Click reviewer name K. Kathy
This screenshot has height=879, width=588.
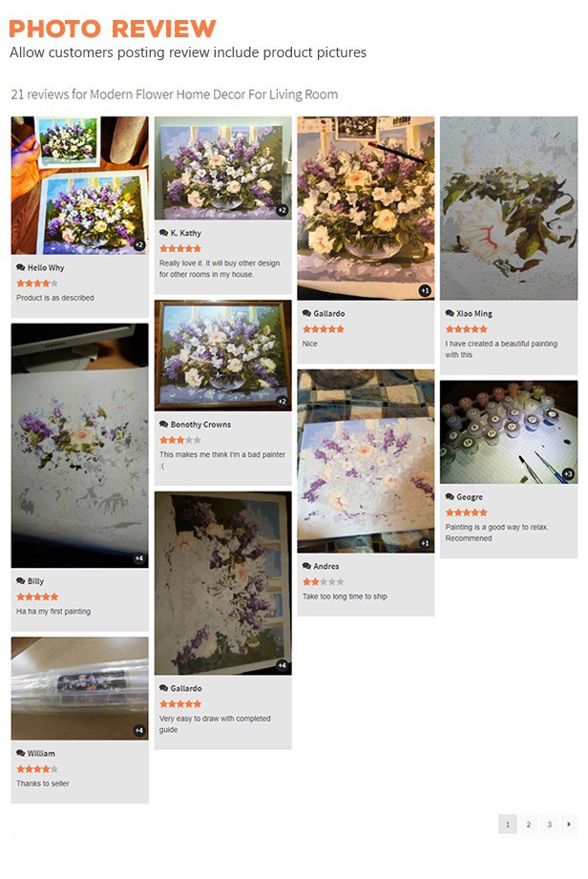pyautogui.click(x=185, y=233)
